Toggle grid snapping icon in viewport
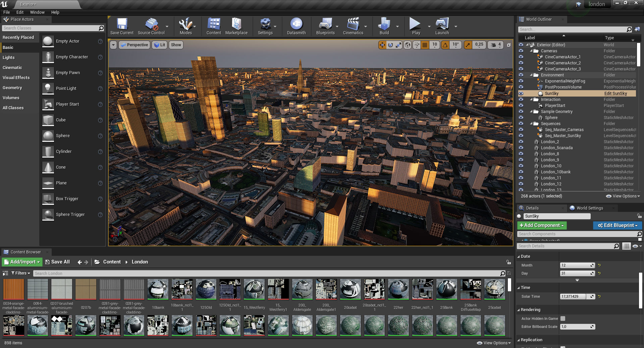644x348 pixels. [x=425, y=45]
